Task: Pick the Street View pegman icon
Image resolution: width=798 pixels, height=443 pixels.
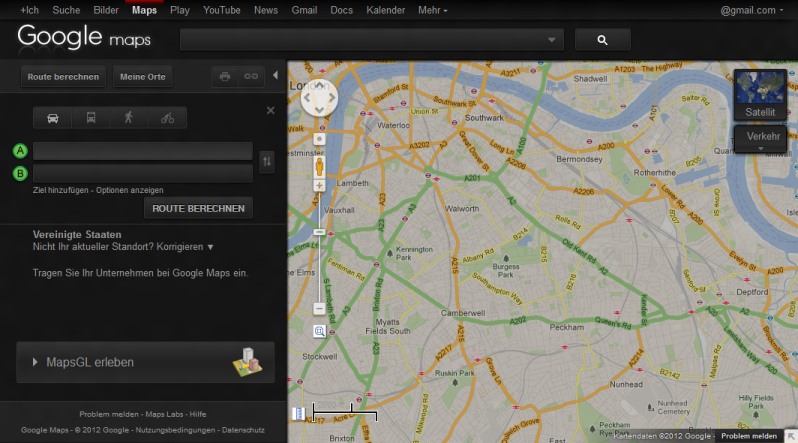Action: point(319,167)
